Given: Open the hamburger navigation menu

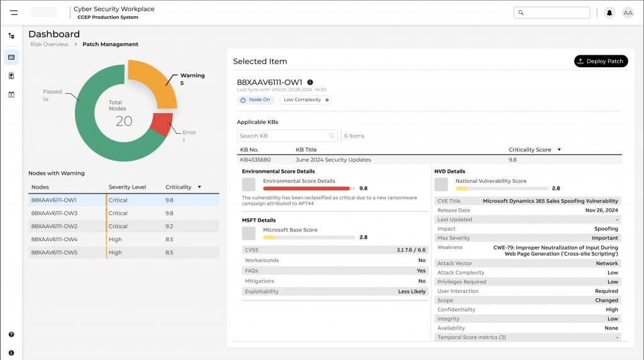Looking at the screenshot, I should (14, 13).
